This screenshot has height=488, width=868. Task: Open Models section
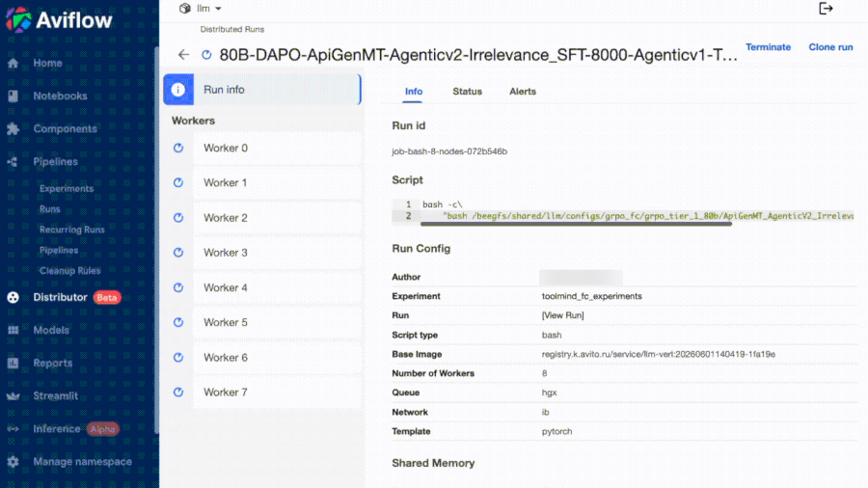click(x=51, y=330)
